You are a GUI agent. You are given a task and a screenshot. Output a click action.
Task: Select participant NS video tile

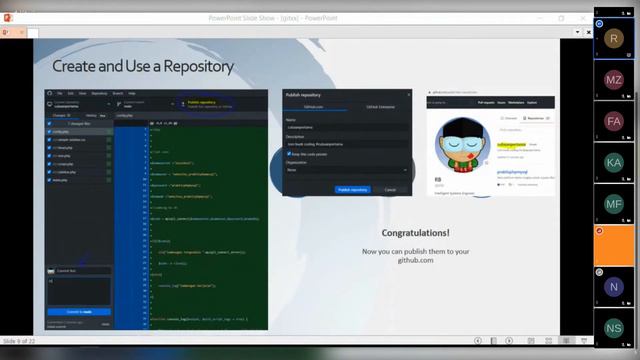click(614, 328)
